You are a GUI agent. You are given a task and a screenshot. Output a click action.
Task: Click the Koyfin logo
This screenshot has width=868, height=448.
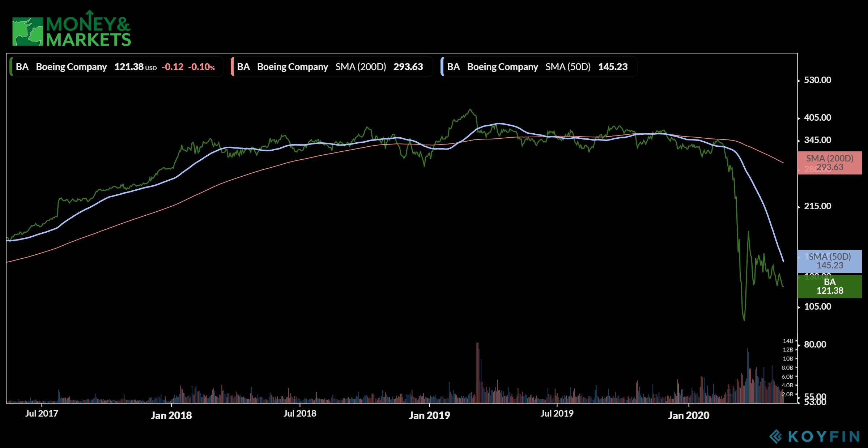pos(814,436)
